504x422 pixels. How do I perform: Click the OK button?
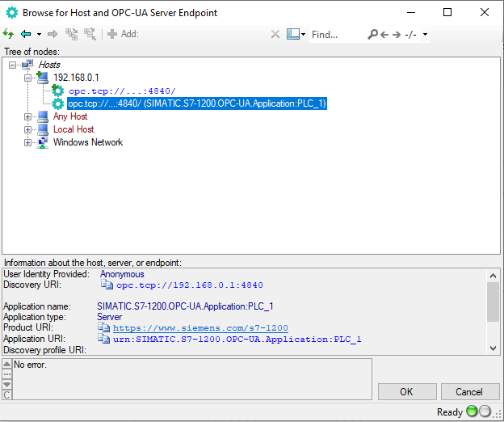point(407,392)
